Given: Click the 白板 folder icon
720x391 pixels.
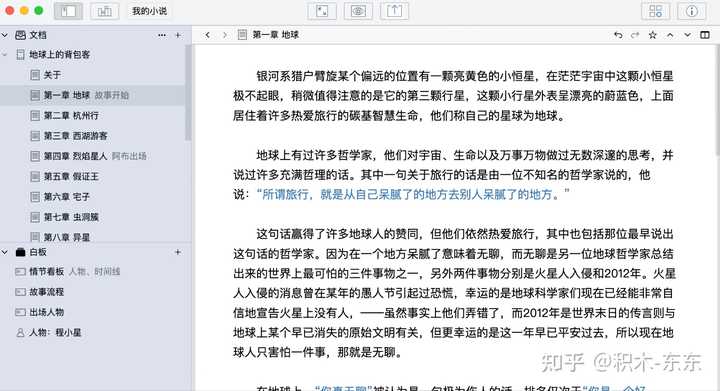Looking at the screenshot, I should click(21, 252).
